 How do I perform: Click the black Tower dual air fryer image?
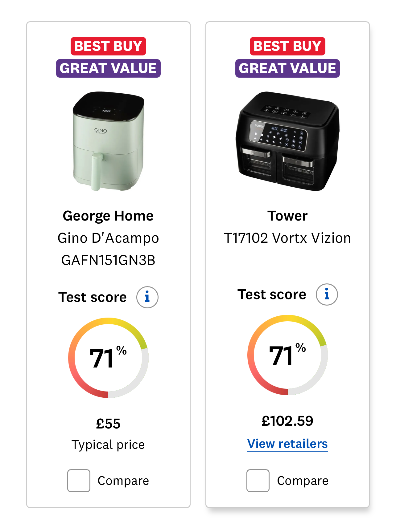pos(287,141)
